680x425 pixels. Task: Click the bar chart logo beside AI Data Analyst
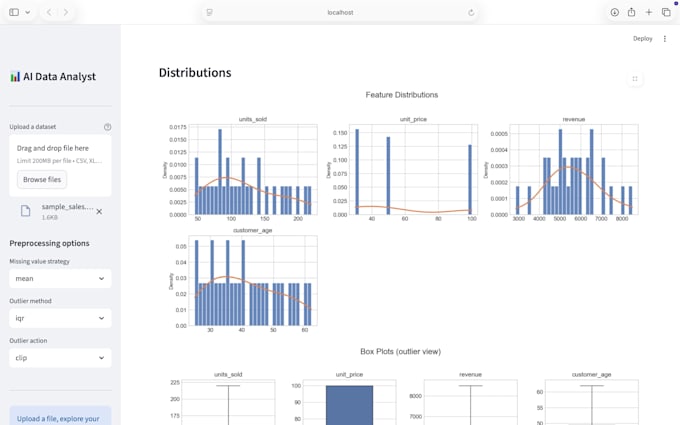[15, 77]
